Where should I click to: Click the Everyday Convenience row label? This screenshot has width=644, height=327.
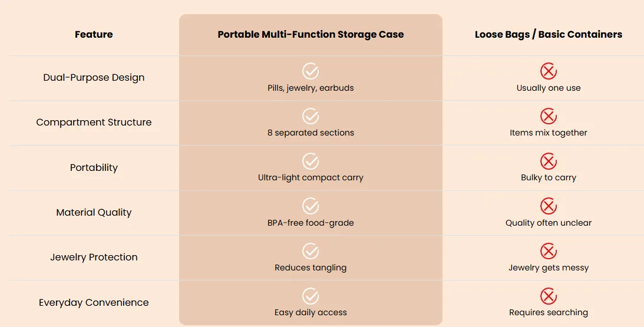94,302
